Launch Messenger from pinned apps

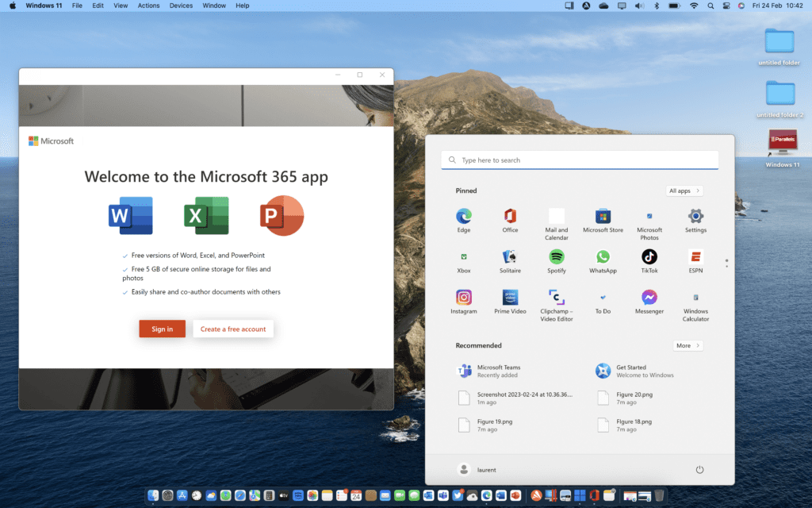pyautogui.click(x=649, y=302)
